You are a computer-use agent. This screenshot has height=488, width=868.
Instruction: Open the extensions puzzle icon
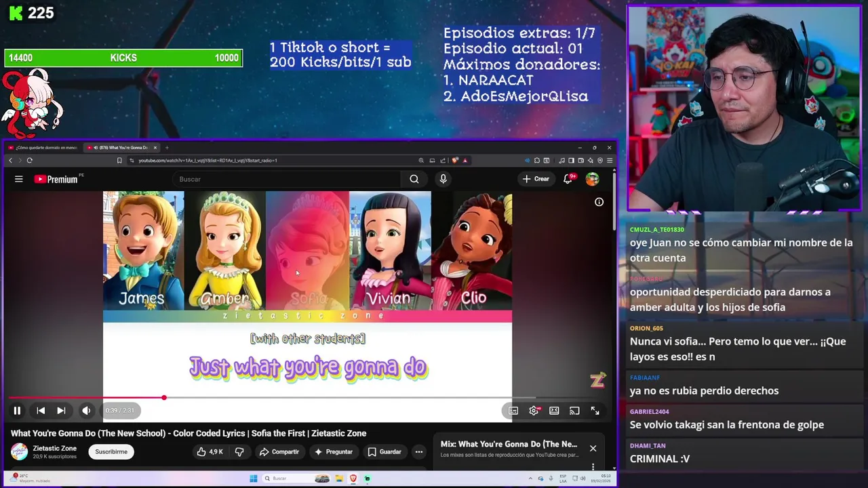[x=537, y=161]
